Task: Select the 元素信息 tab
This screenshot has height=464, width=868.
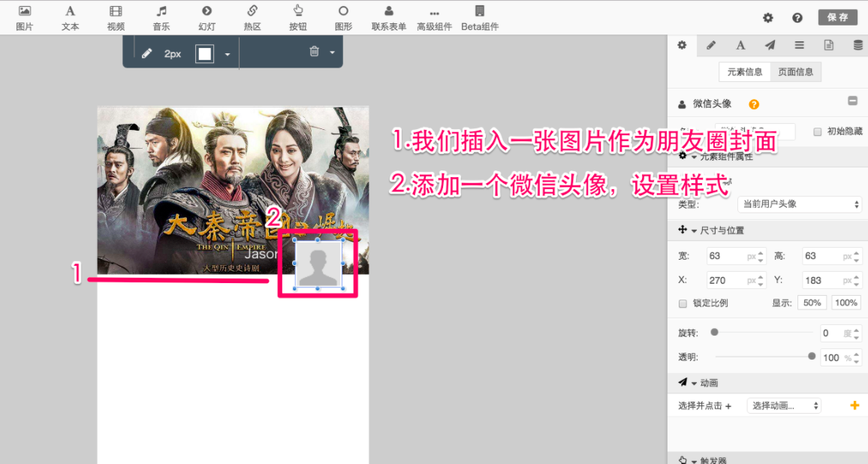Action: 745,72
